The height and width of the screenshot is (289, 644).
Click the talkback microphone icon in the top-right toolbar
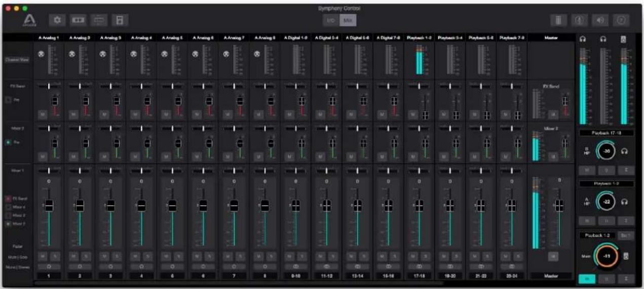pos(580,20)
